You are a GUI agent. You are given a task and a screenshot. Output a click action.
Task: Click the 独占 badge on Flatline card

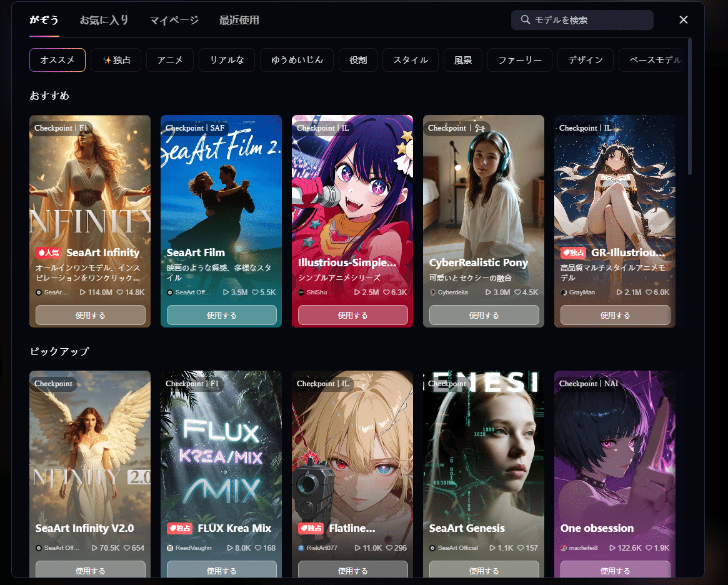311,528
